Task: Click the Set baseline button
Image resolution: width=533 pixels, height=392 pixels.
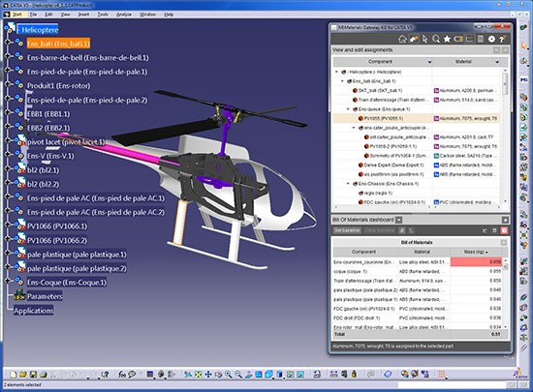Action: (x=347, y=230)
